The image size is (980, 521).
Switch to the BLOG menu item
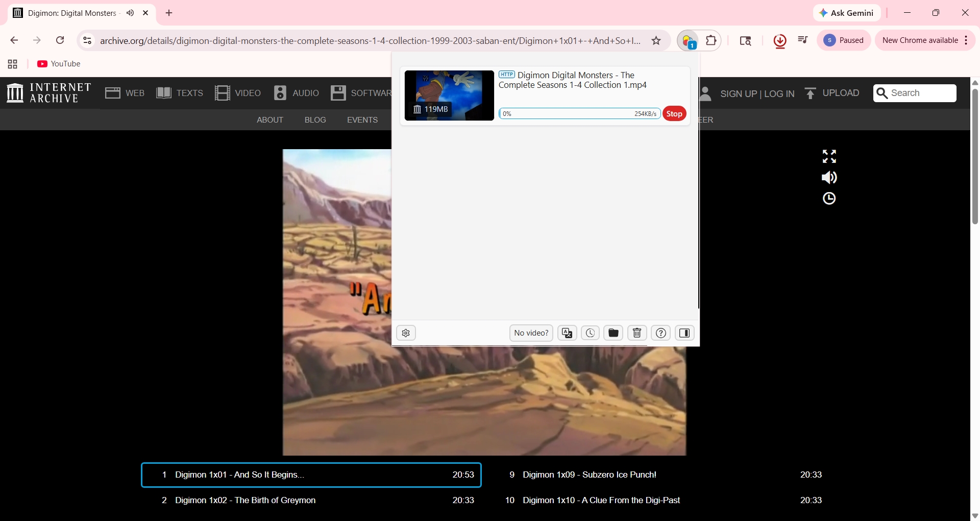click(x=315, y=120)
